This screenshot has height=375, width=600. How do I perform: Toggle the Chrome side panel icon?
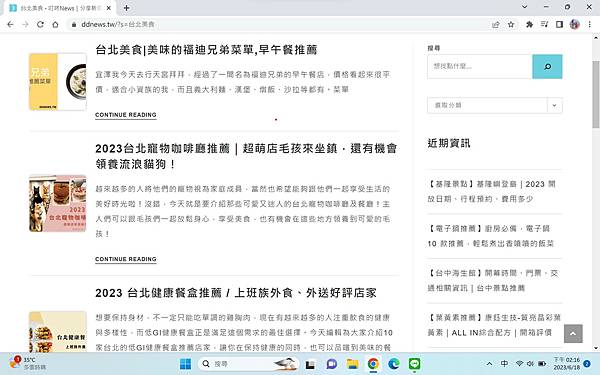point(559,24)
